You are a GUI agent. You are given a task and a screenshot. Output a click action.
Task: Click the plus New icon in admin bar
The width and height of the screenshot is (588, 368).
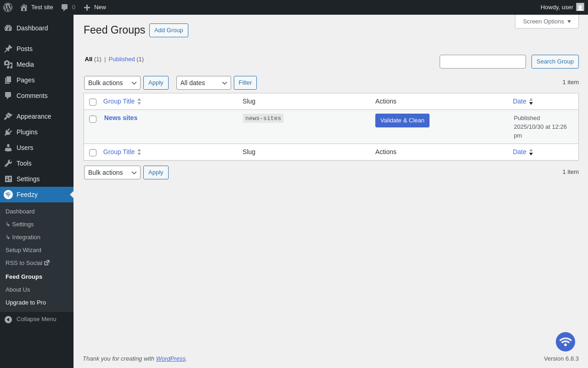(87, 7)
